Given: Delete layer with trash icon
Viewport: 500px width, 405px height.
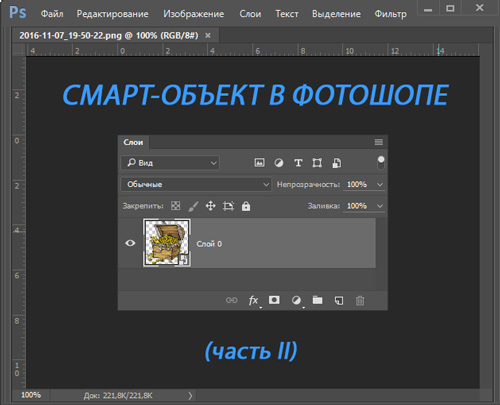Looking at the screenshot, I should coord(360,300).
